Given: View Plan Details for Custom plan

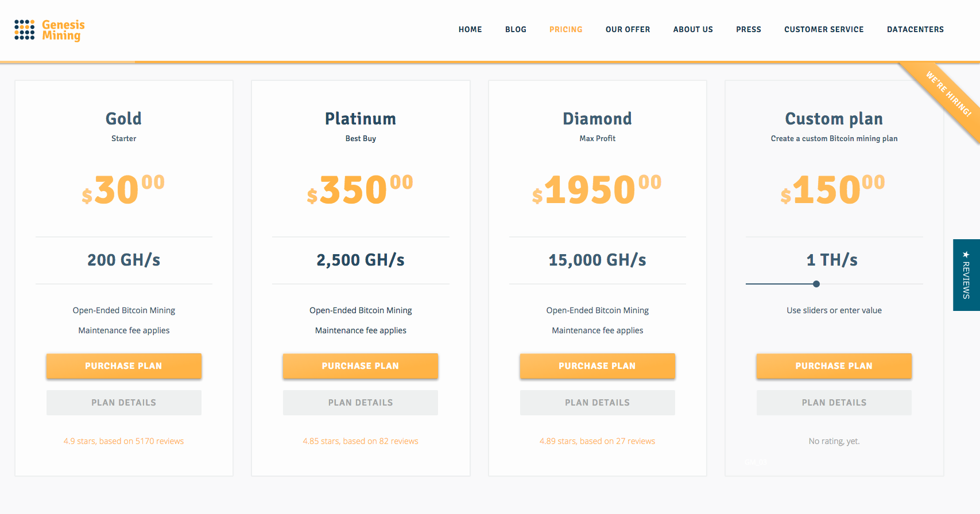Looking at the screenshot, I should click(x=834, y=403).
